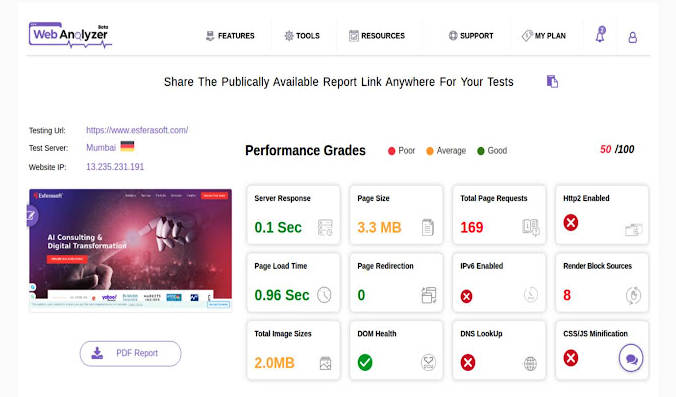Click the DOM Health green checkmark
Image resolution: width=676 pixels, height=397 pixels.
click(365, 363)
